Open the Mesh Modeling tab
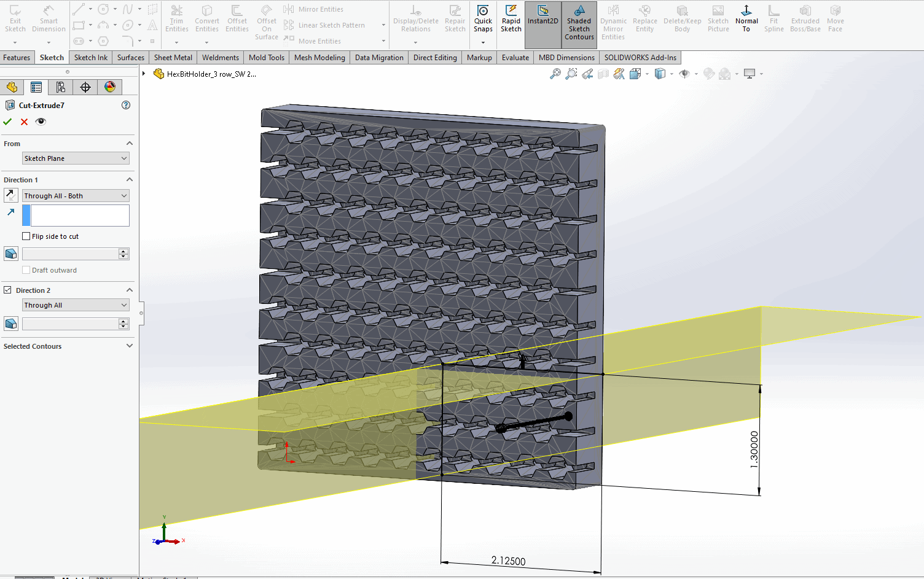924x579 pixels. [319, 58]
